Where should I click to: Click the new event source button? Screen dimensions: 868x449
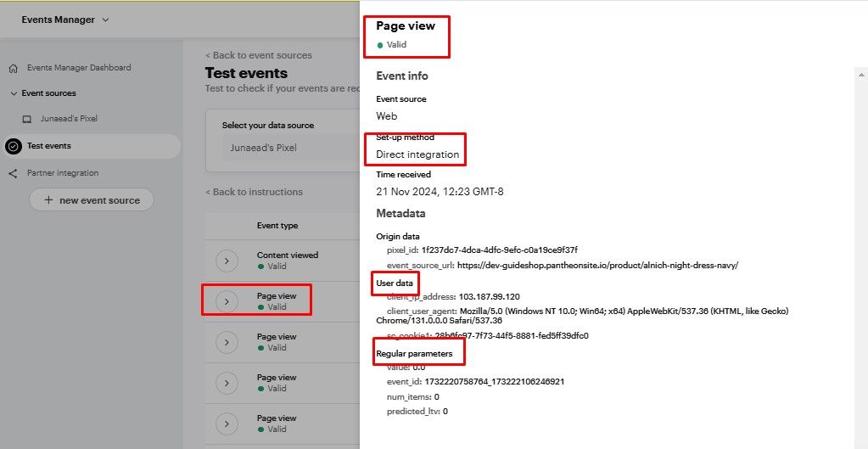tap(92, 199)
